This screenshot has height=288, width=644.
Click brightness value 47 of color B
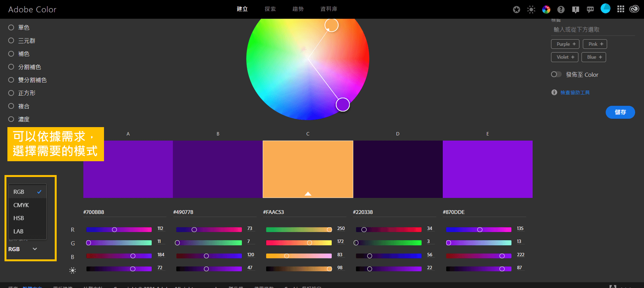250,268
